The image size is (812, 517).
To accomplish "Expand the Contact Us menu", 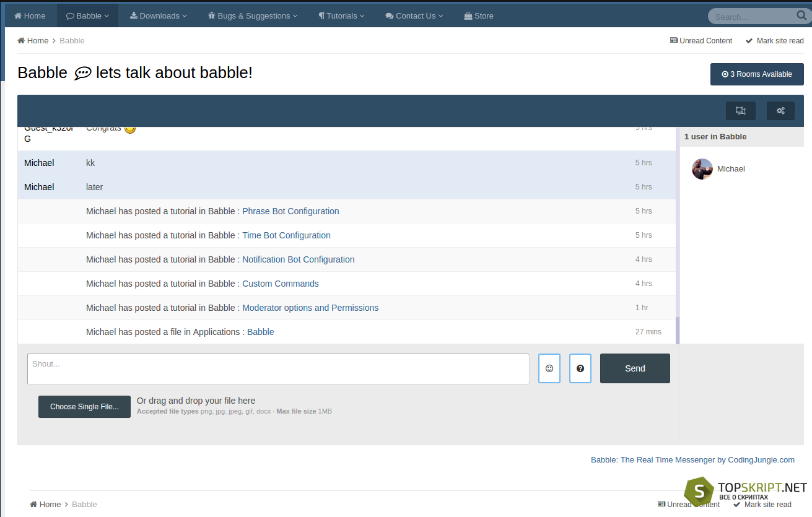I will (x=414, y=15).
